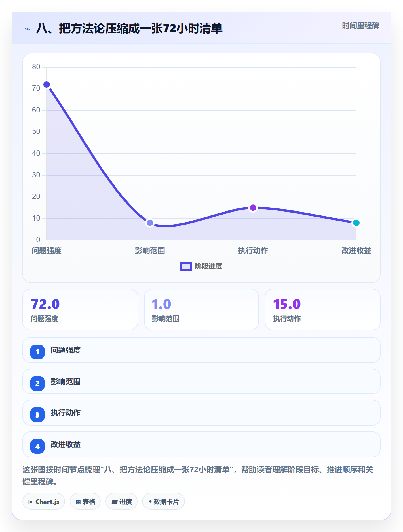Click step badge number 1
Image resolution: width=403 pixels, height=532 pixels.
pyautogui.click(x=37, y=352)
